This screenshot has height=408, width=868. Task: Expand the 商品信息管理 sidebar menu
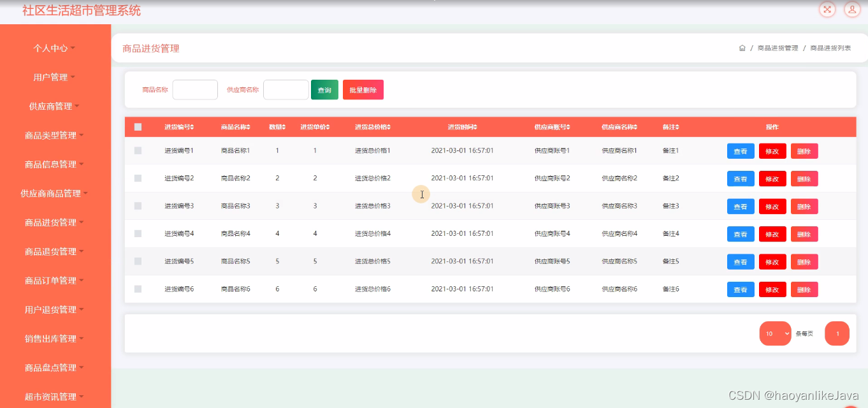point(55,164)
